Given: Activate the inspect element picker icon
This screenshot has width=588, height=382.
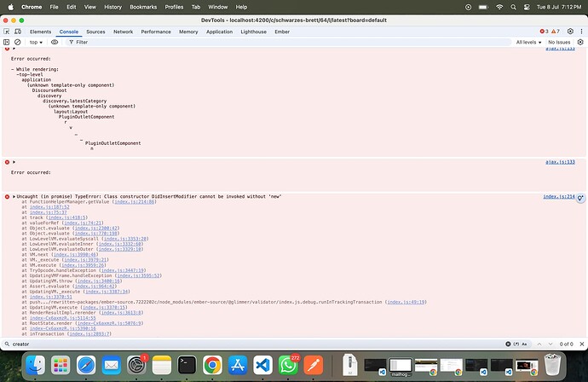Looking at the screenshot, I should pyautogui.click(x=6, y=32).
